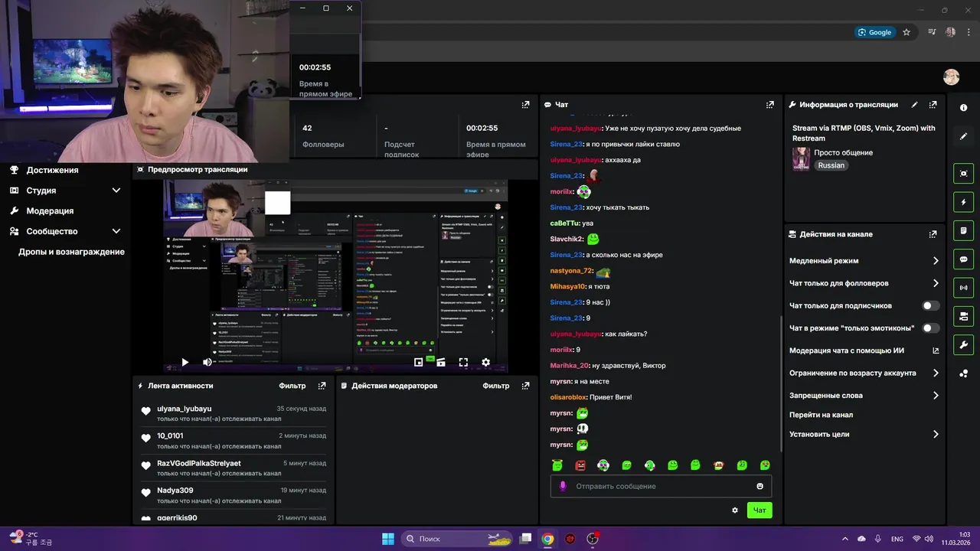Open the emote picker smiley in chat input
Viewport: 980px width, 551px height.
coord(759,486)
